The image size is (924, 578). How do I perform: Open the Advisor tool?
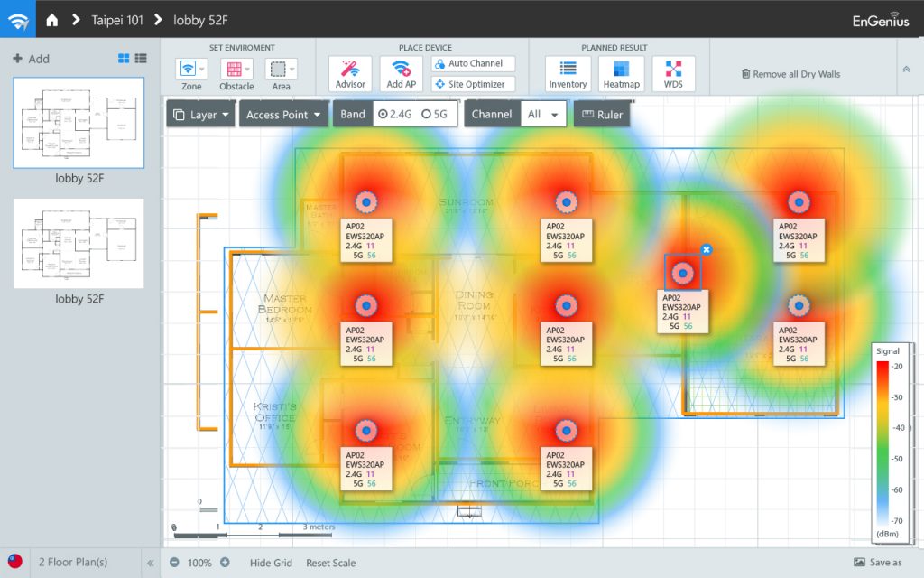tap(350, 74)
